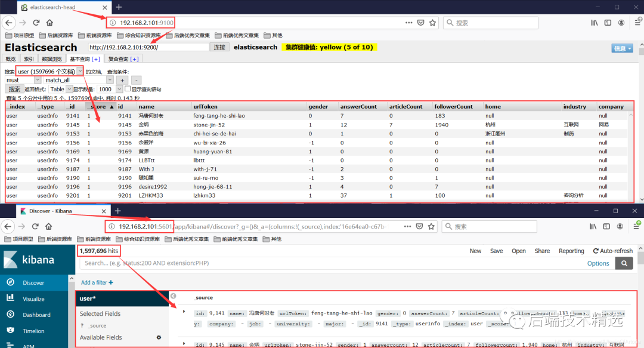Screen dimensions: 644x348
Task: Collapse the Kibana field sidebar arrow
Action: 174,295
